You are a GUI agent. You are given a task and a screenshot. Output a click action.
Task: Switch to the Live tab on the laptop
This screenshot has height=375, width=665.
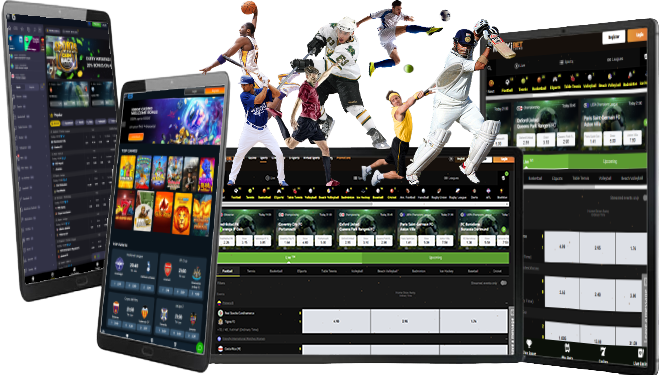coord(290,257)
